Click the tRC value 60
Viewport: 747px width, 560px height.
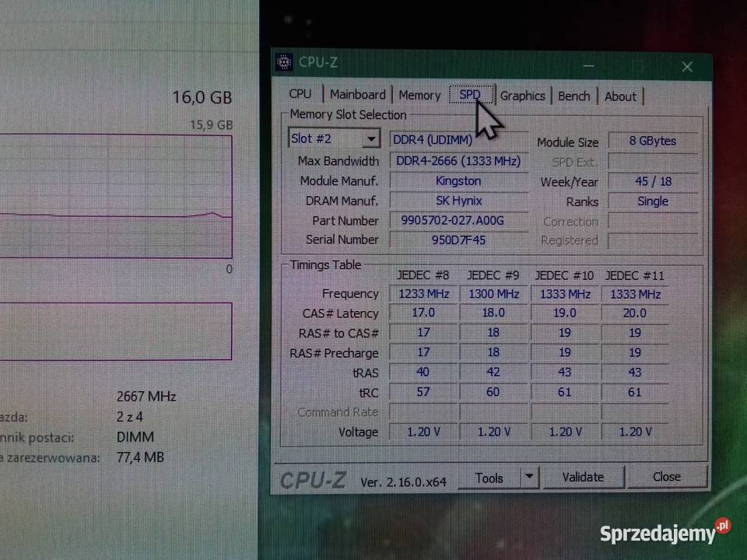[493, 392]
